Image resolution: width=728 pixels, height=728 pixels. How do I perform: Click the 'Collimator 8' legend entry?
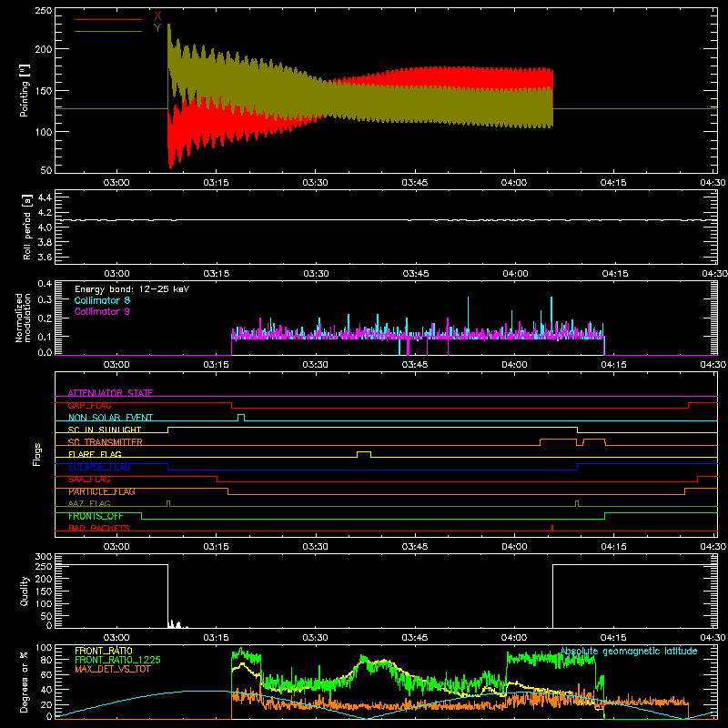pos(102,300)
